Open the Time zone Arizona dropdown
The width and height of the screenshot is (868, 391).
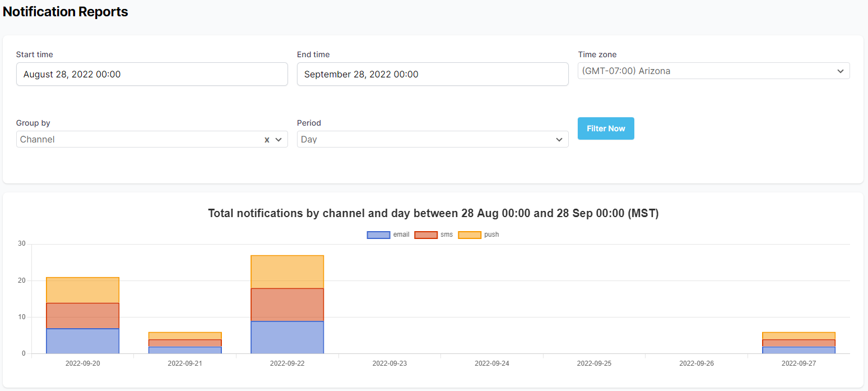(x=713, y=71)
